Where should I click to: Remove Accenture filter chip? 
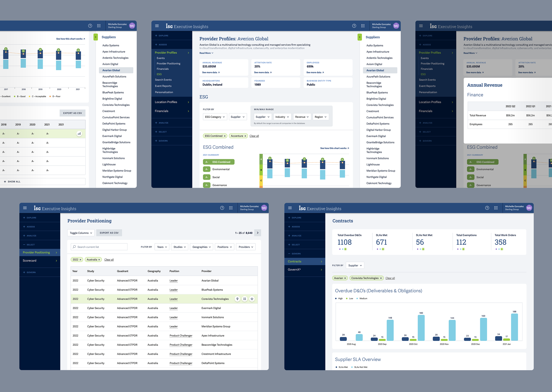pos(245,136)
